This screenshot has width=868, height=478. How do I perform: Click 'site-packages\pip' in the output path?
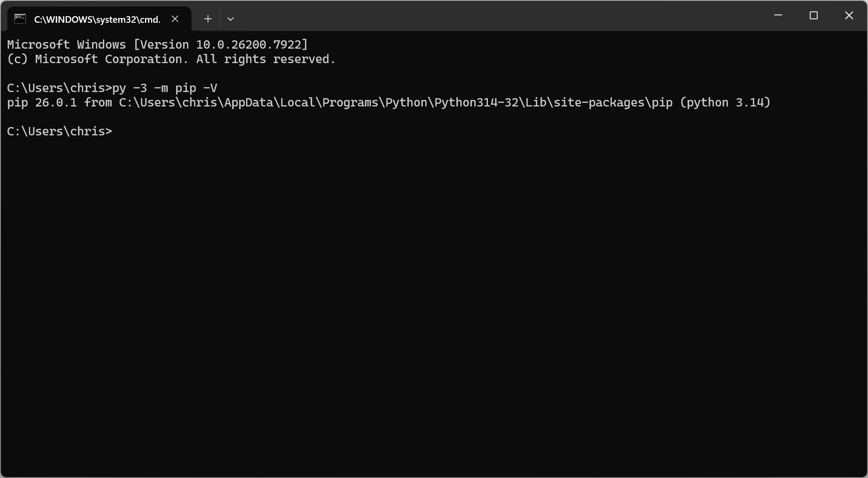[x=613, y=103]
